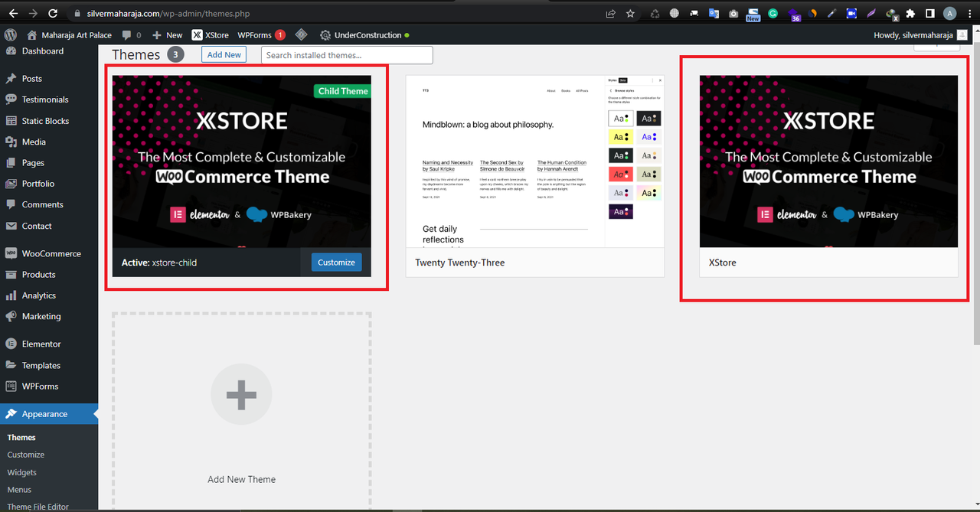Open Analytics in the sidebar
The width and height of the screenshot is (980, 512).
38,295
